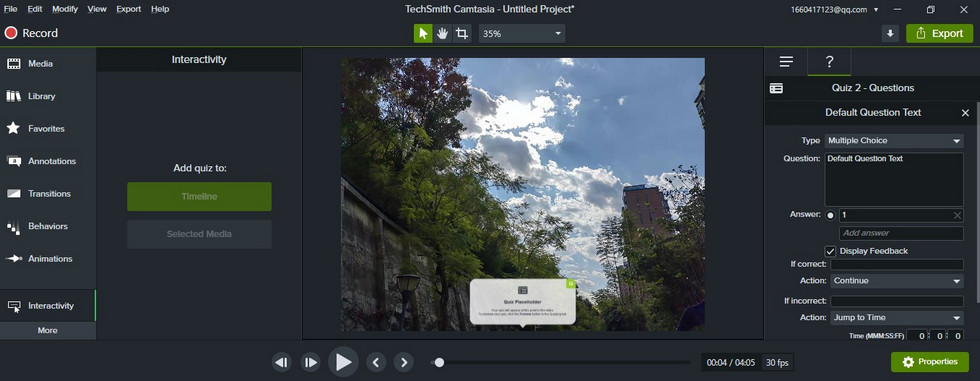
Task: Click the quiz icon beside Quiz 2 - Questions
Action: point(776,89)
